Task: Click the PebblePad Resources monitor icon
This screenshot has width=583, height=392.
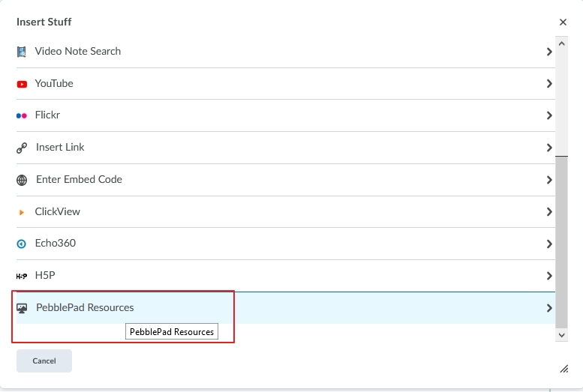Action: pos(22,308)
